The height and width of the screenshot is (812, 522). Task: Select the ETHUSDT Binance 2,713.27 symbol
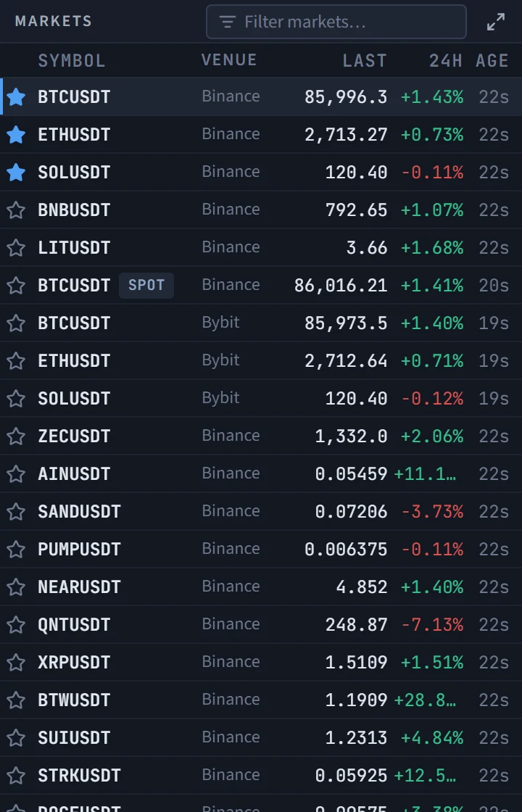pos(74,135)
